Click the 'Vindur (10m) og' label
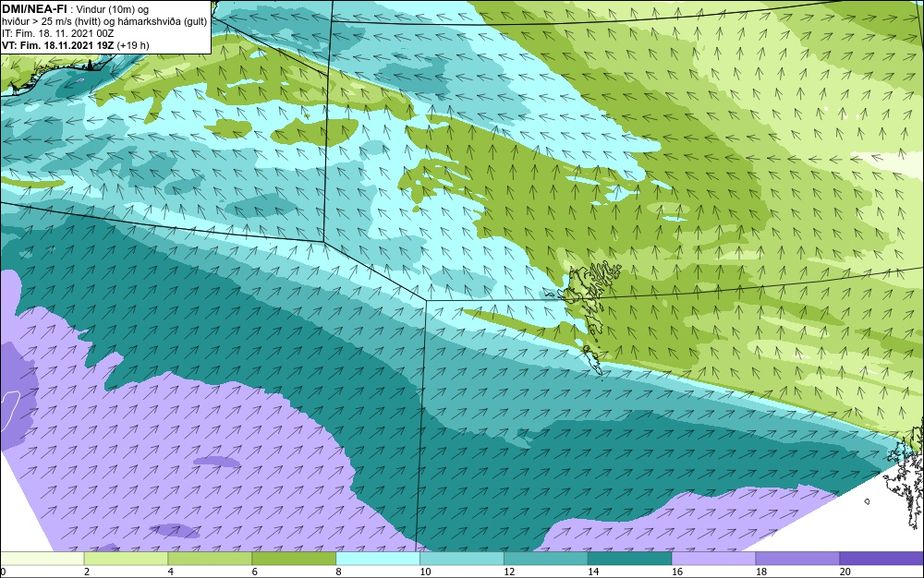924x578 pixels. click(113, 9)
